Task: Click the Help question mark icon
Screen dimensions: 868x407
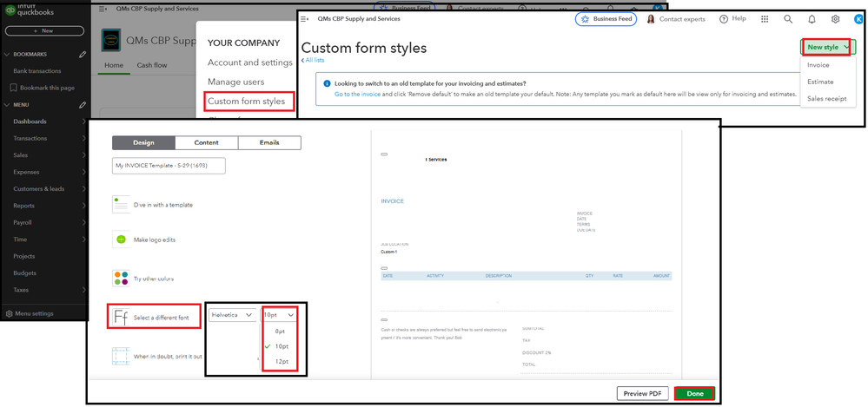Action: [x=724, y=19]
